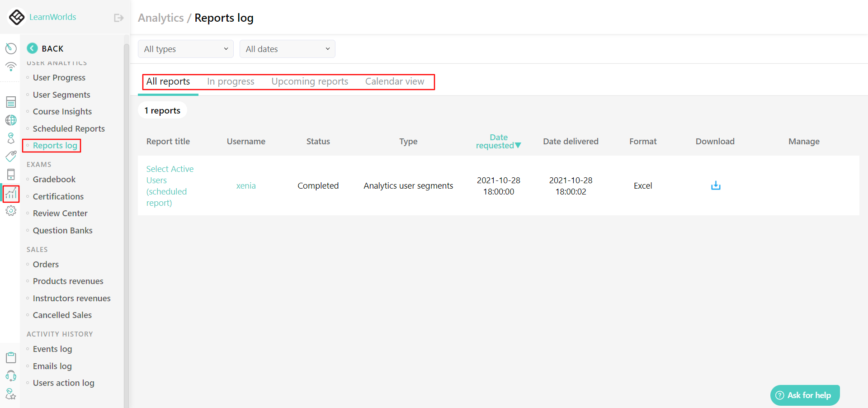Click the Ask for help button
Screen dimensions: 868x408
[805, 395]
